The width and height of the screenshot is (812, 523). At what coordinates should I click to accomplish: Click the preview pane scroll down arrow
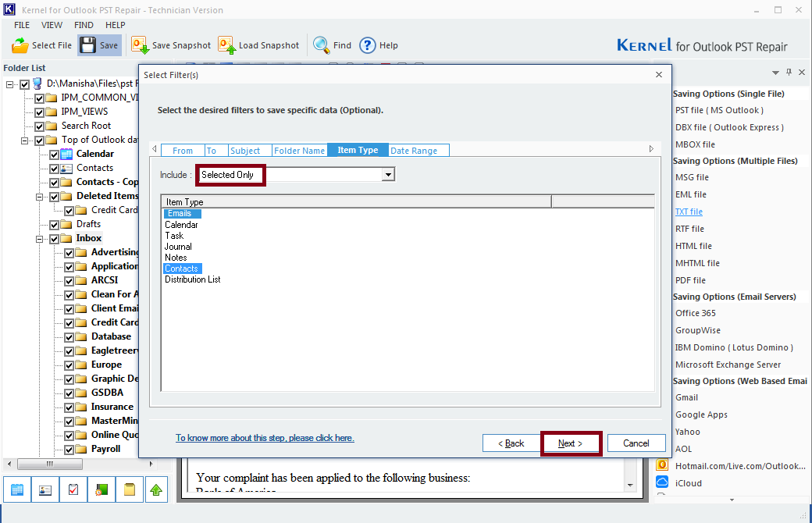(630, 486)
